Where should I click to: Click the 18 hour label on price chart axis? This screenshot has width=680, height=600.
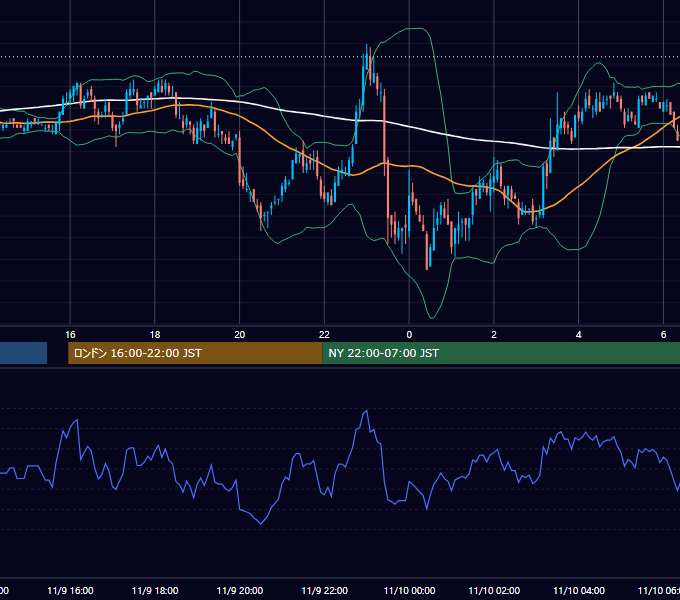[x=155, y=335]
